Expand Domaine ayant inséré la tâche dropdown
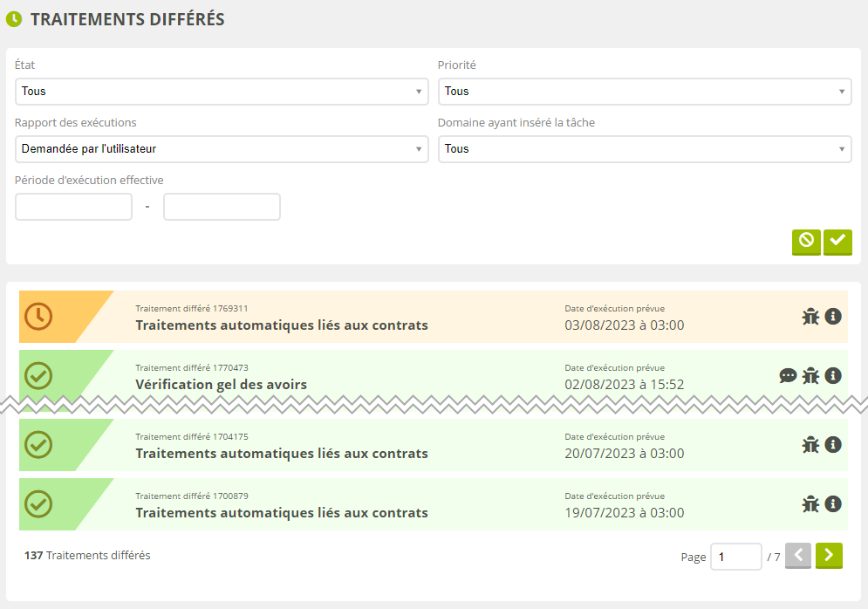This screenshot has height=609, width=868. click(x=644, y=149)
